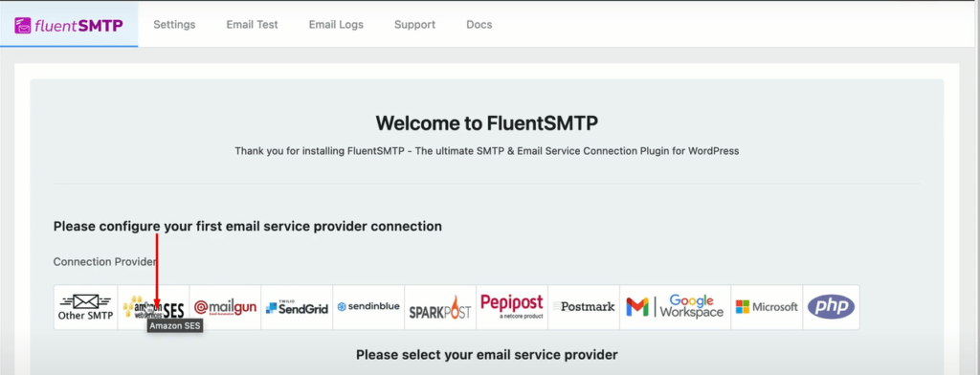The image size is (980, 375).
Task: Click the FluentSMTP logo in header
Action: click(x=69, y=25)
